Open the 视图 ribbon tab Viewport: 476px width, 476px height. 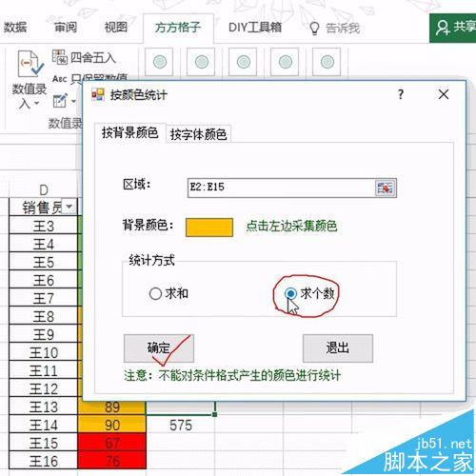(x=116, y=28)
